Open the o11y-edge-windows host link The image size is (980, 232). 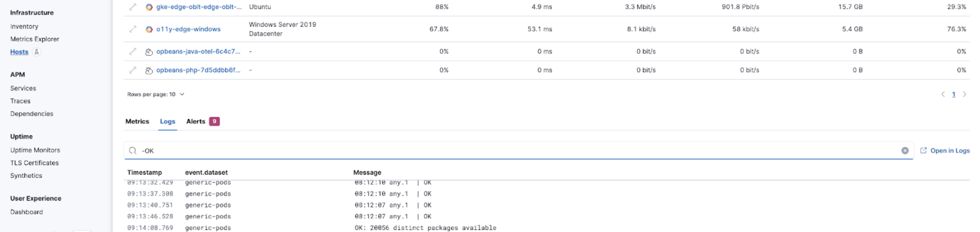click(188, 29)
